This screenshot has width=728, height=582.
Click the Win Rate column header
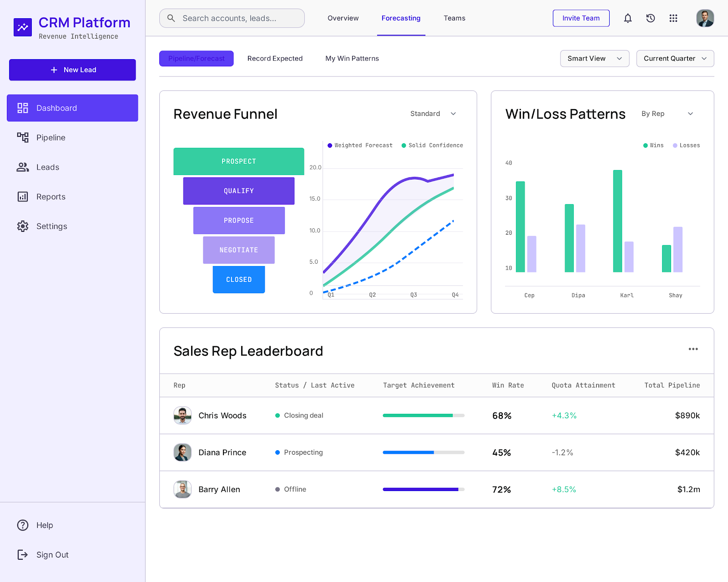[508, 385]
